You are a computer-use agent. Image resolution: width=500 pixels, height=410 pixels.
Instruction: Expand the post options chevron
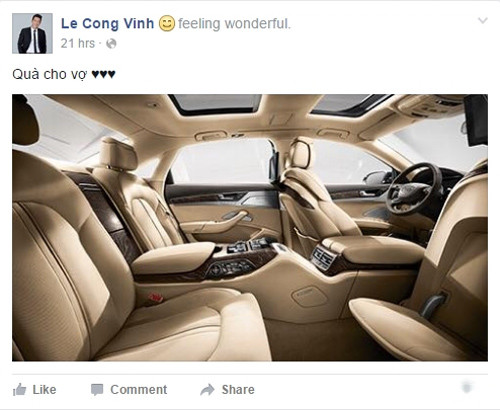click(483, 21)
